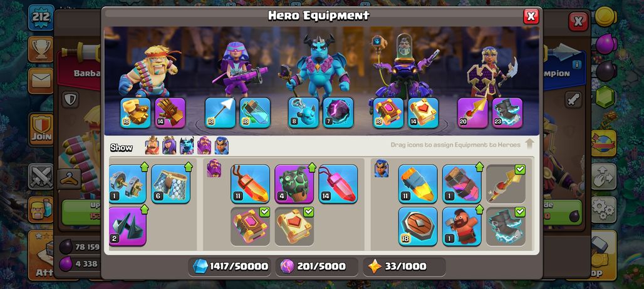Screen dimensions: 644x289
Task: Select the Giant Gauntlet equipment, level 18
Action: [135, 113]
